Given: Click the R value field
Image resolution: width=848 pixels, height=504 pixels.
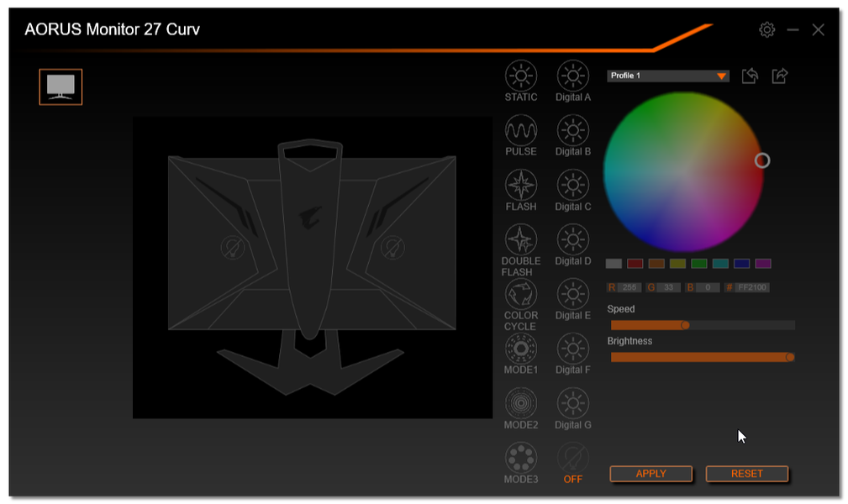Looking at the screenshot, I should [x=629, y=287].
